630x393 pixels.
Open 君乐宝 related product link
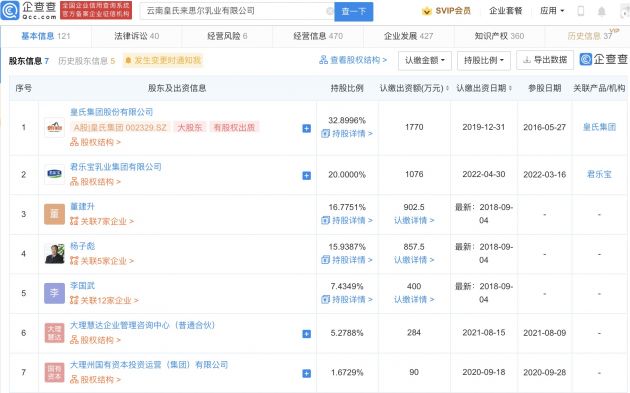[x=599, y=174]
